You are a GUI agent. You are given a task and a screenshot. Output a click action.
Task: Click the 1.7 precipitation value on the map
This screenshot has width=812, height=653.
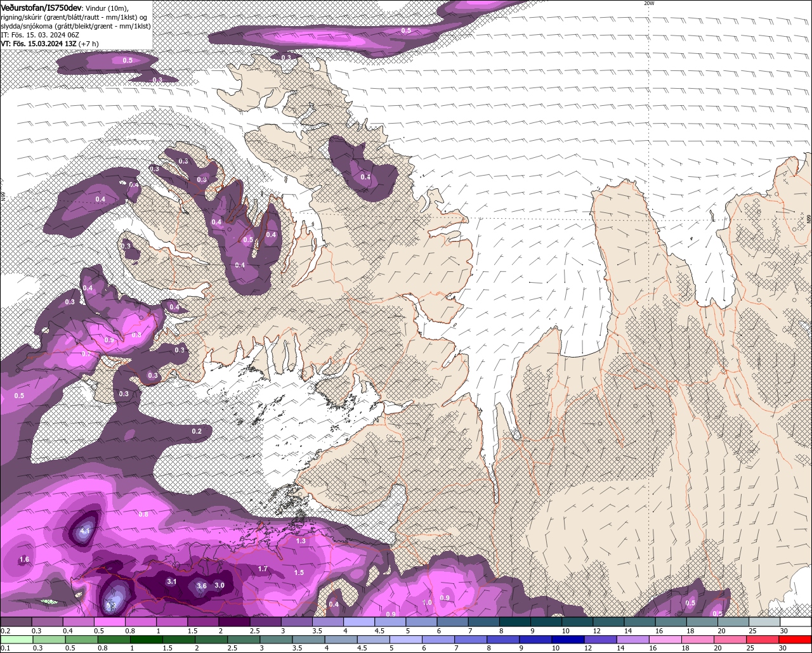(263, 569)
